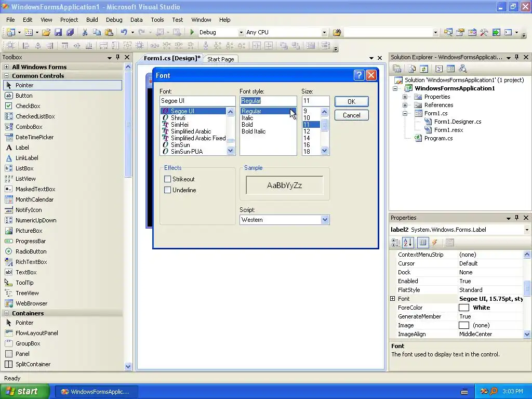The width and height of the screenshot is (532, 399).
Task: Click the ForeColor White color swatch
Action: click(464, 308)
